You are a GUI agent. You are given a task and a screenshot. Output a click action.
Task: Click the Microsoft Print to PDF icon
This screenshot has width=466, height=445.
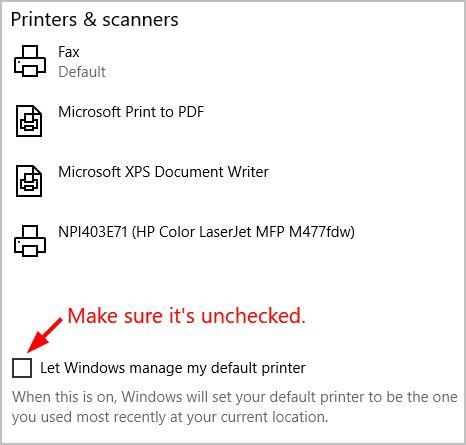29,121
